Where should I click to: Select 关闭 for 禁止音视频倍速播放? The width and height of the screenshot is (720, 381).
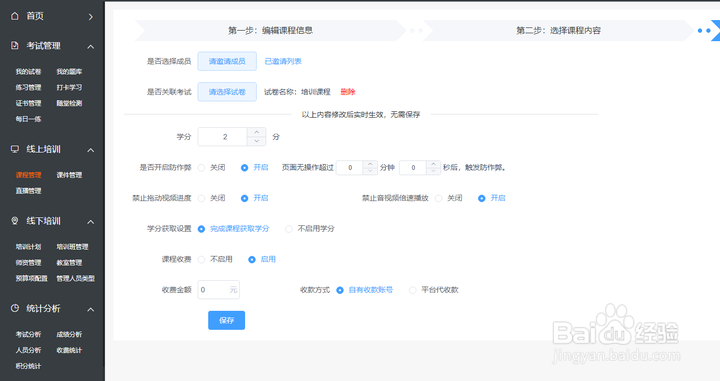[449, 198]
